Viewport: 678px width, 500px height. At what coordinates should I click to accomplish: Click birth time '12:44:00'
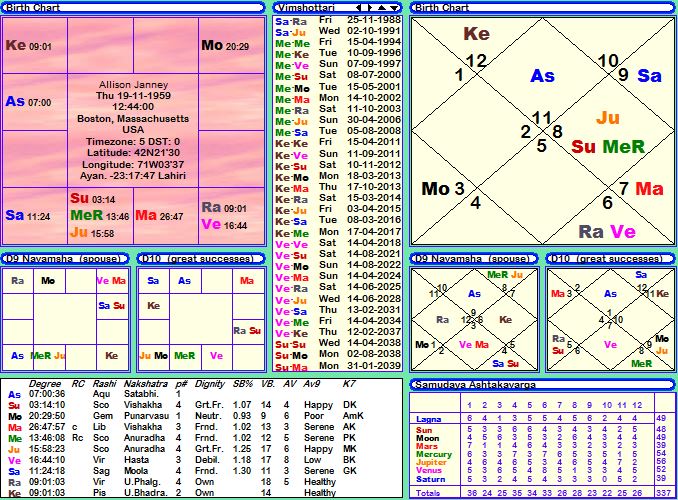[x=133, y=107]
